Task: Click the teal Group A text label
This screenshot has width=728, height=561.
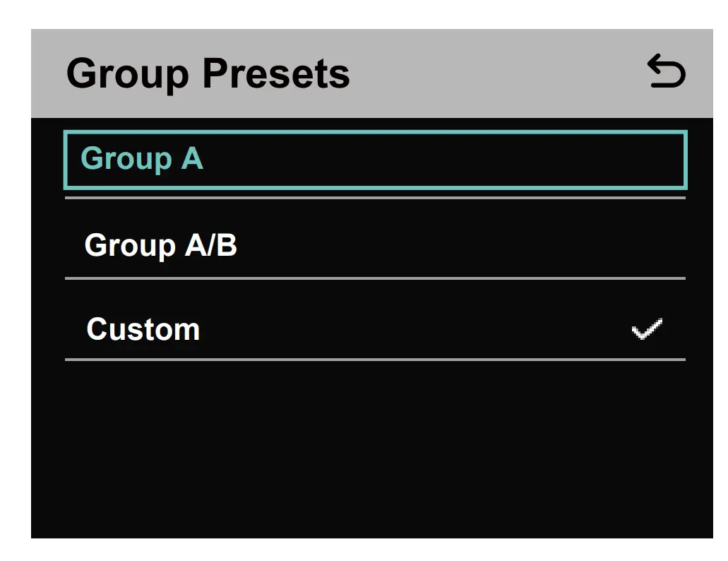Action: pyautogui.click(x=142, y=159)
